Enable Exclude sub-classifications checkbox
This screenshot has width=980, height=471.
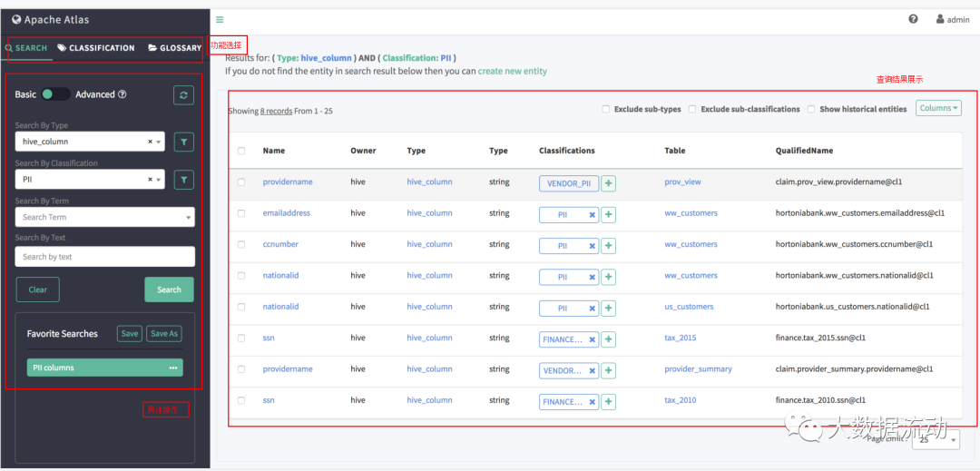(x=692, y=109)
